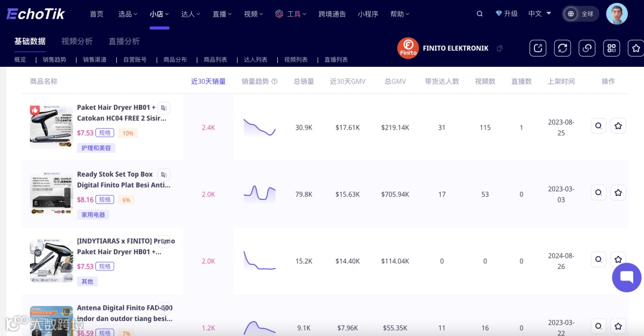The height and width of the screenshot is (336, 644).
Task: Click the refresh data icon button
Action: point(563,48)
